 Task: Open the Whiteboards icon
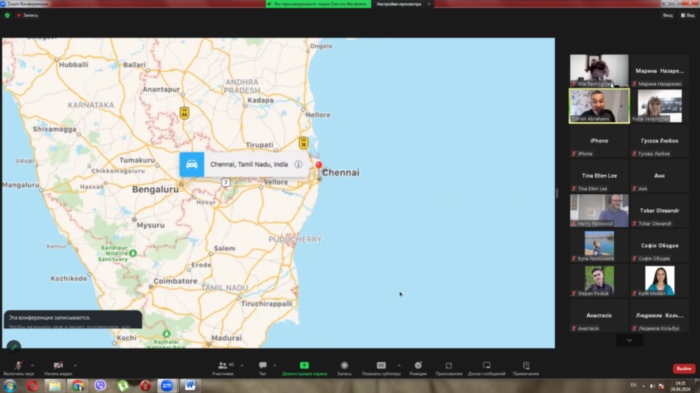click(487, 368)
